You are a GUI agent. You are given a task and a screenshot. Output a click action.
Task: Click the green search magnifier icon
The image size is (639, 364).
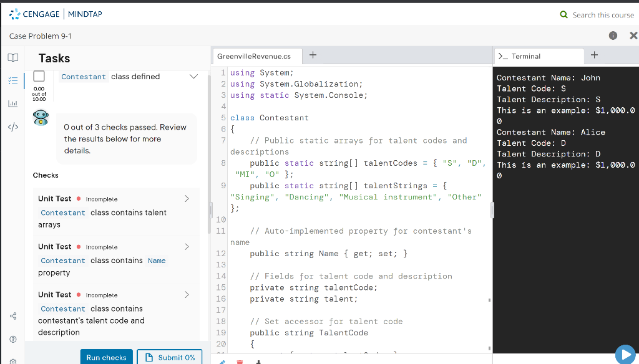(x=563, y=15)
